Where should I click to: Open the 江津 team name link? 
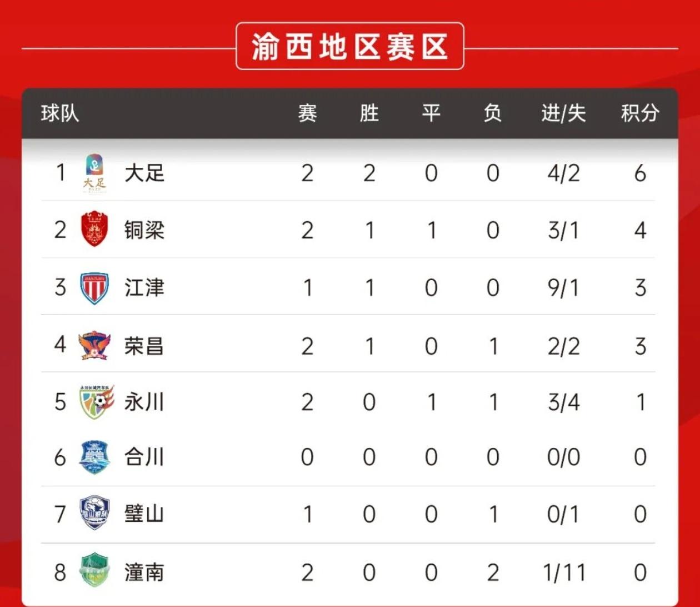[x=144, y=287]
